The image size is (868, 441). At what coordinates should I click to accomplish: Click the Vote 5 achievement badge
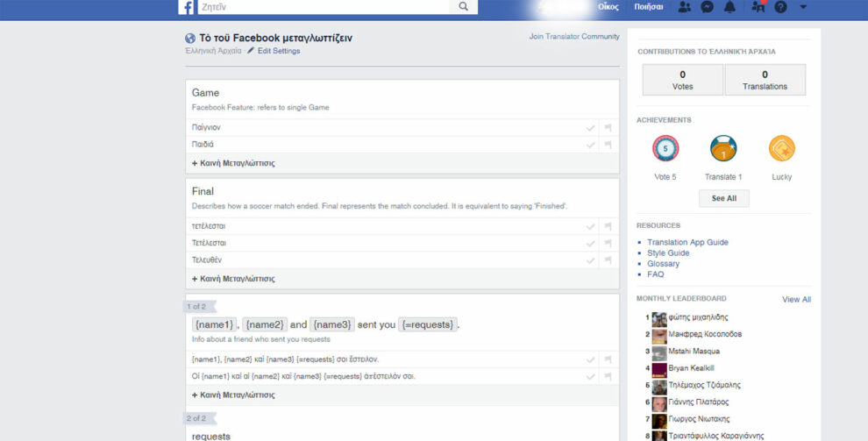tap(665, 149)
